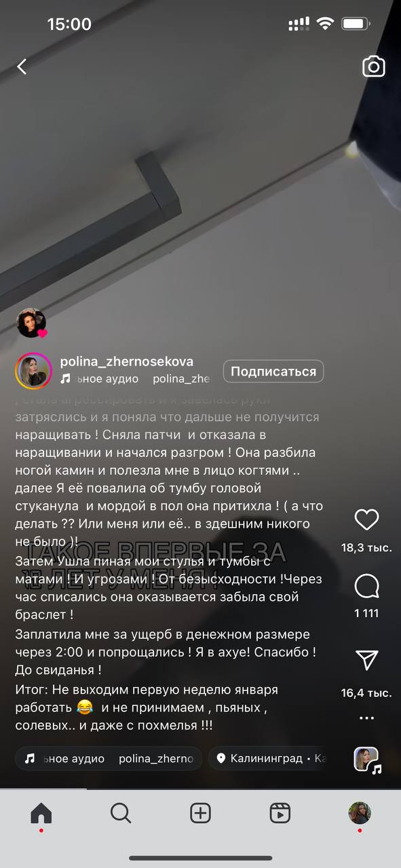View polina_zhernosekova story avatar ring

pos(34,370)
